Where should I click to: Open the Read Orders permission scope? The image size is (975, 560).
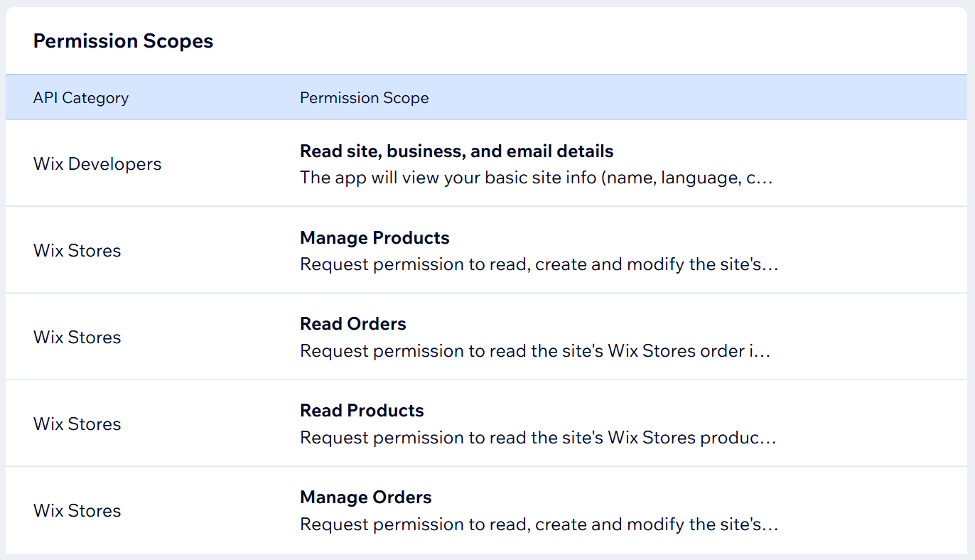352,325
